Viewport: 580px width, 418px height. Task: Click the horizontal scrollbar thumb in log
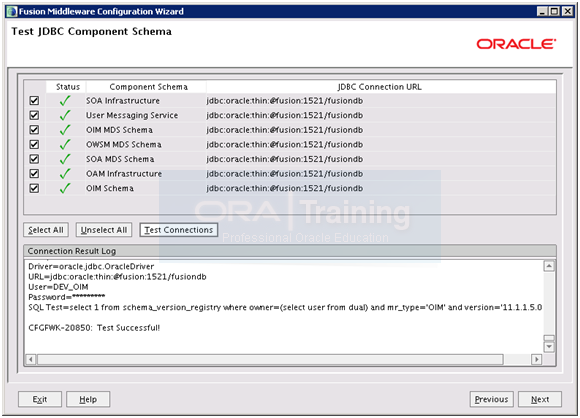[270, 359]
